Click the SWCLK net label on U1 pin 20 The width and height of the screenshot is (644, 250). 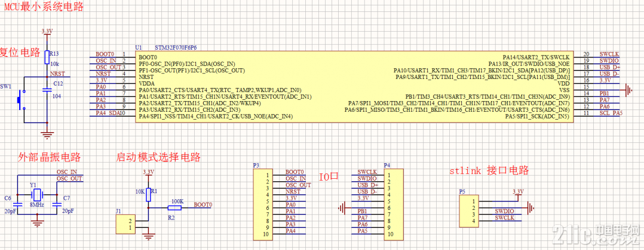tap(609, 54)
